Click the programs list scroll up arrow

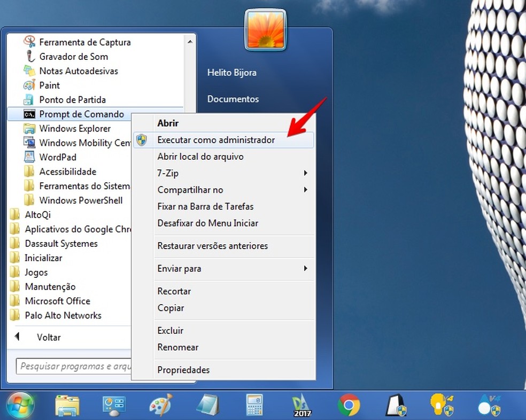(190, 41)
